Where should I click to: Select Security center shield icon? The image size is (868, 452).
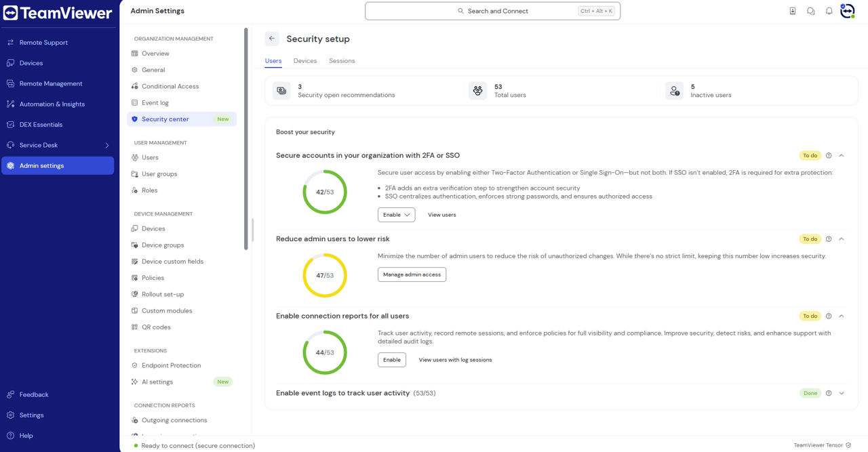[x=135, y=119]
